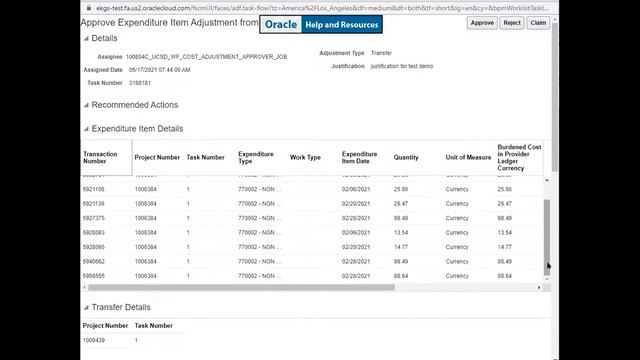This screenshot has width=640, height=360.
Task: Click the table's vertical scrollbar thumb
Action: point(547,237)
